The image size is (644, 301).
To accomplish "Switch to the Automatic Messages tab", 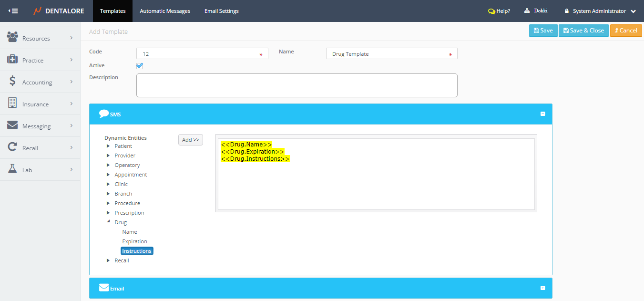I will click(x=165, y=11).
